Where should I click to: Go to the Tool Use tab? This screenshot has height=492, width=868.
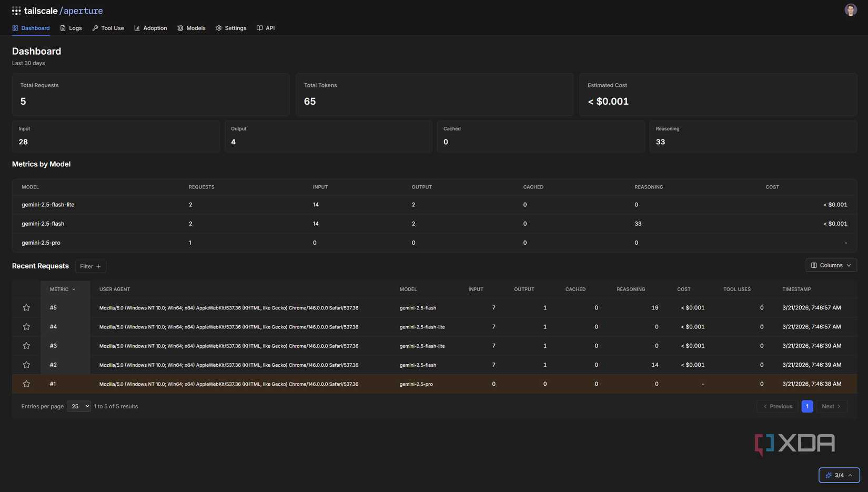point(108,28)
